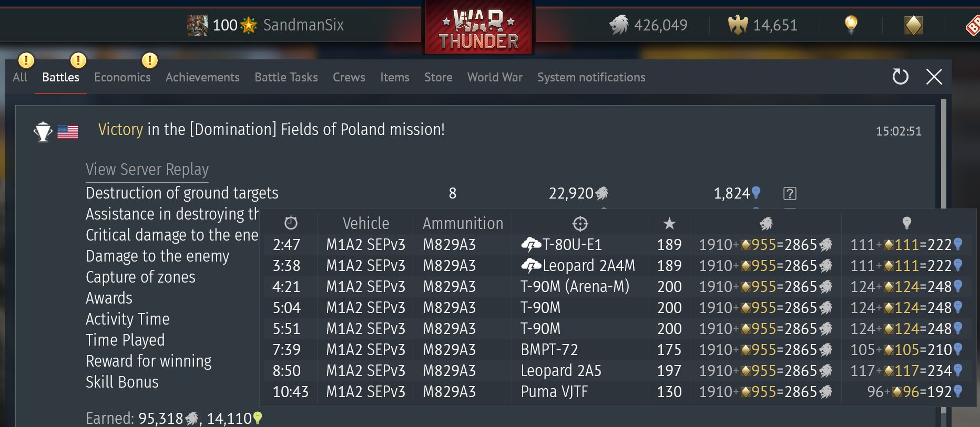Image resolution: width=980 pixels, height=427 pixels.
Task: Click the gold diamond premium icon in header
Action: click(x=914, y=25)
